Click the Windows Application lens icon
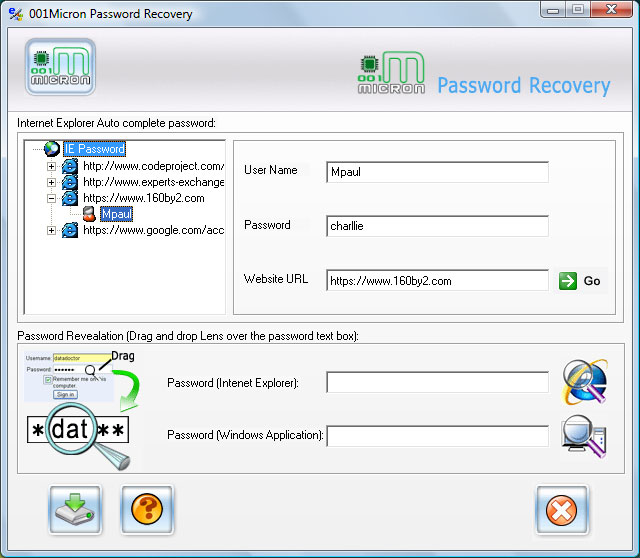The image size is (640, 558). [x=584, y=436]
